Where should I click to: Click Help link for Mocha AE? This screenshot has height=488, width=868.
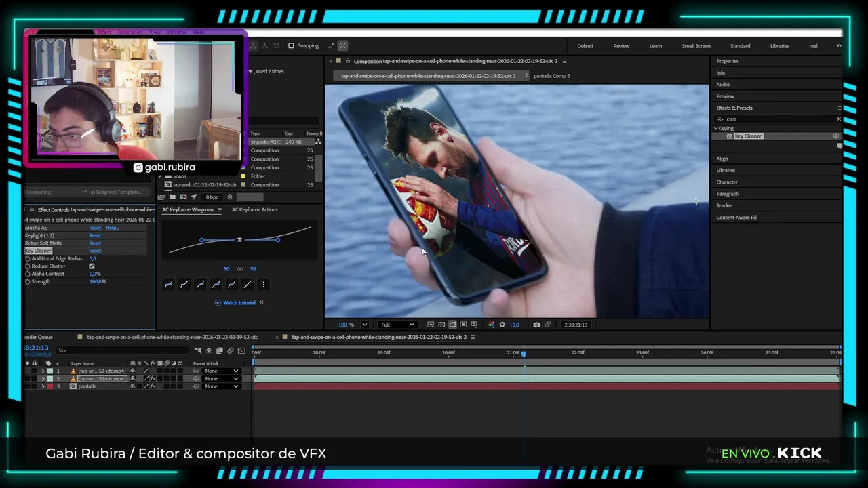(x=112, y=228)
